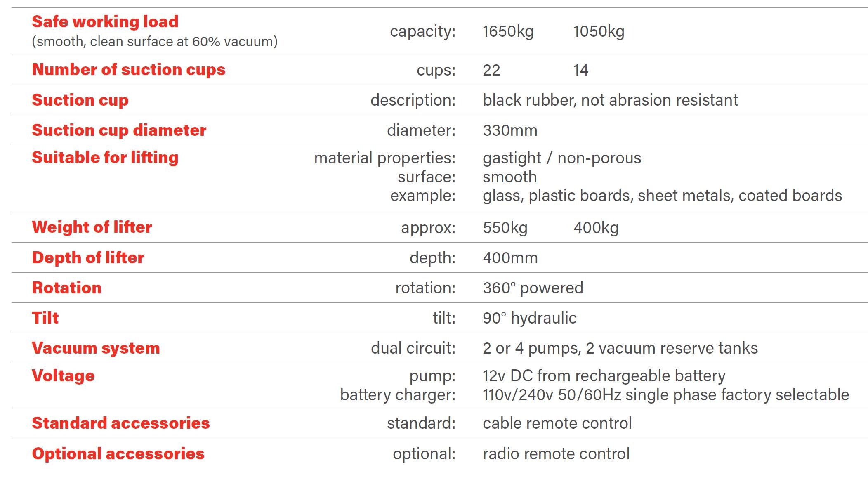This screenshot has height=477, width=868.
Task: Click the 'Depth of lifter' heading
Action: coord(88,258)
